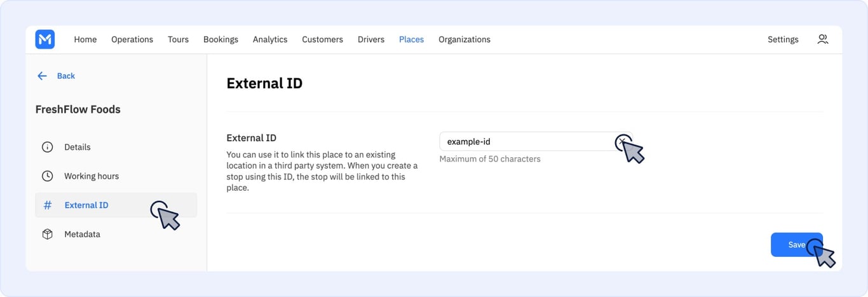Open Analytics page
The height and width of the screenshot is (297, 868).
[270, 39]
